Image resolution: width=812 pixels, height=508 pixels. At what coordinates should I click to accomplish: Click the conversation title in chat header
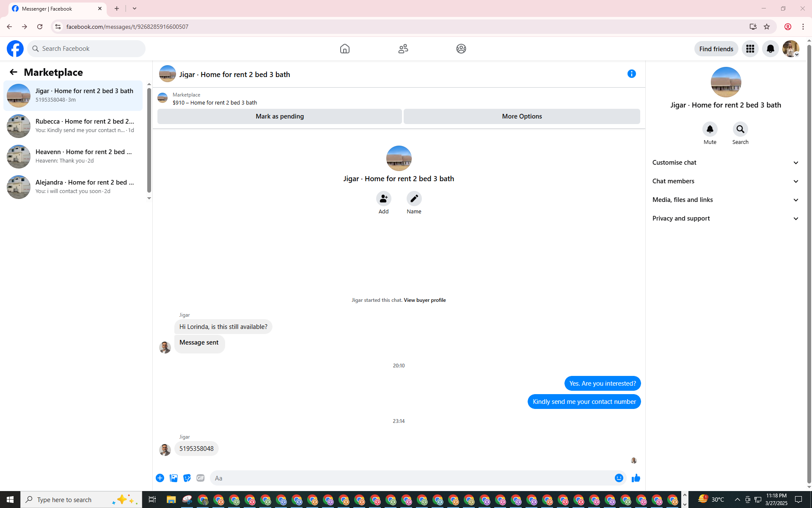[234, 75]
